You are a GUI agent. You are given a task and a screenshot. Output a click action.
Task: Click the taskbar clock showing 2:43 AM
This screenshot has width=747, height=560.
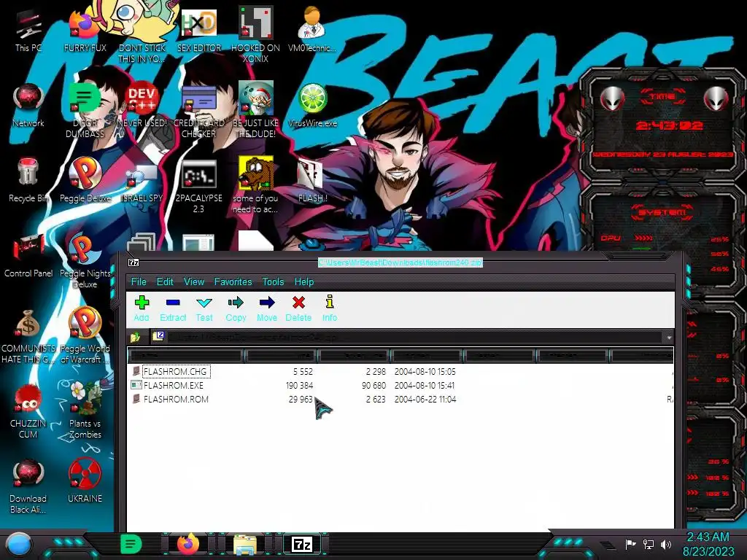coord(708,544)
